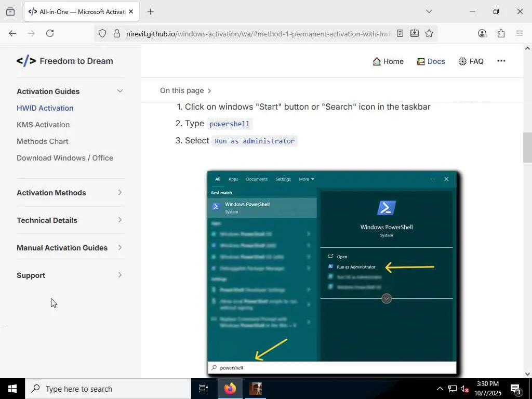This screenshot has height=399, width=532.
Task: Open the more options ellipsis menu
Action: [x=501, y=61]
